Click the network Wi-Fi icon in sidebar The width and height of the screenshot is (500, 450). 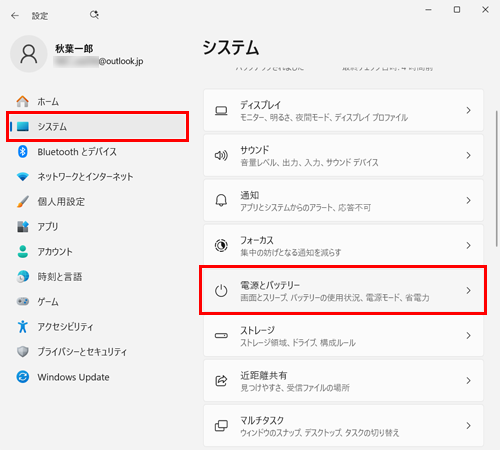click(23, 176)
